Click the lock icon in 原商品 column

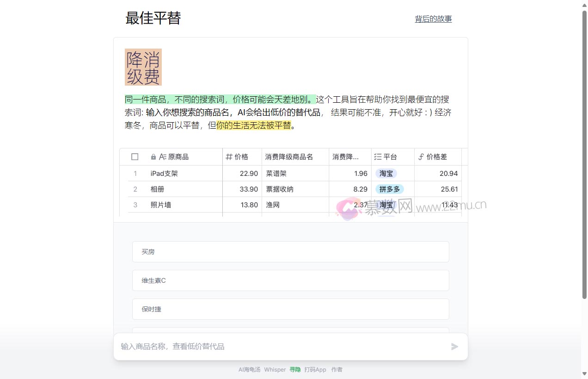point(153,157)
